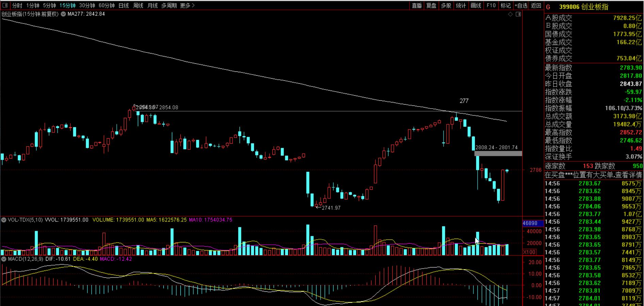Click the 总成交额 value 3173.98亿
The image size is (644, 306).
pos(627,116)
